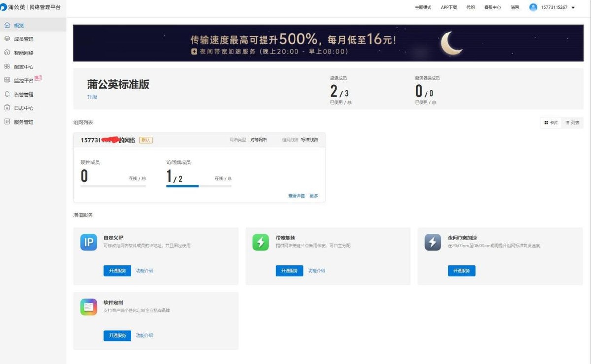Screen dimensions: 591x364
Task: Click the 升级 upgrade link
Action: (x=92, y=97)
